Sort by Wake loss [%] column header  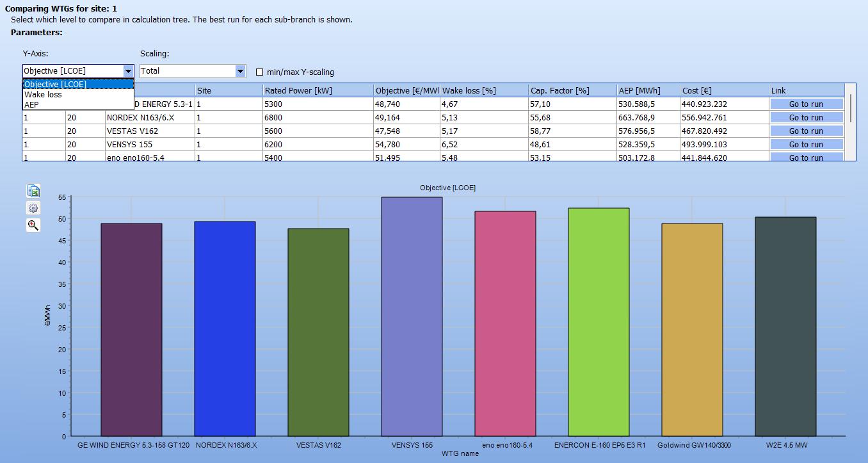[485, 90]
